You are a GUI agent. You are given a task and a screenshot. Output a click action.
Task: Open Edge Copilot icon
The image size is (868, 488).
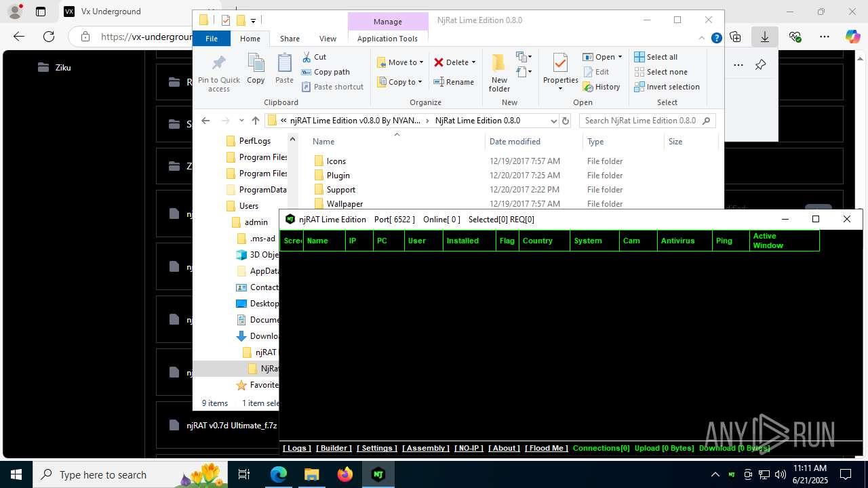852,37
